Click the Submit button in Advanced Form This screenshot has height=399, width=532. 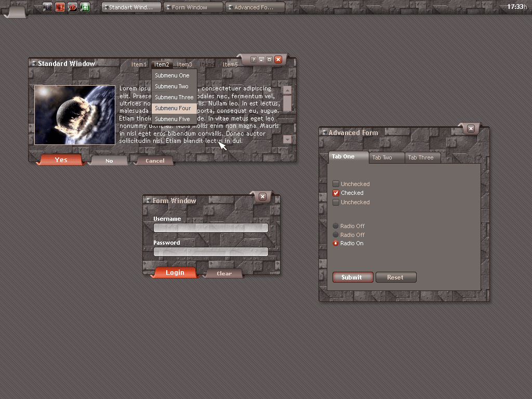pyautogui.click(x=352, y=277)
